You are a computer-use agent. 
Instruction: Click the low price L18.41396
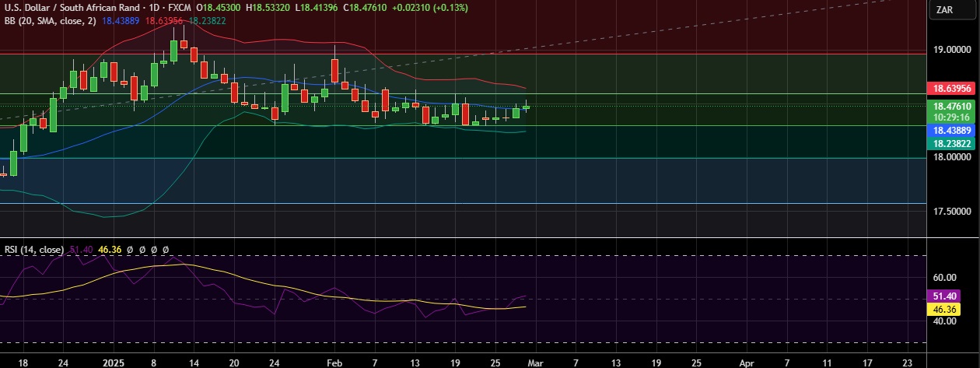pos(317,7)
